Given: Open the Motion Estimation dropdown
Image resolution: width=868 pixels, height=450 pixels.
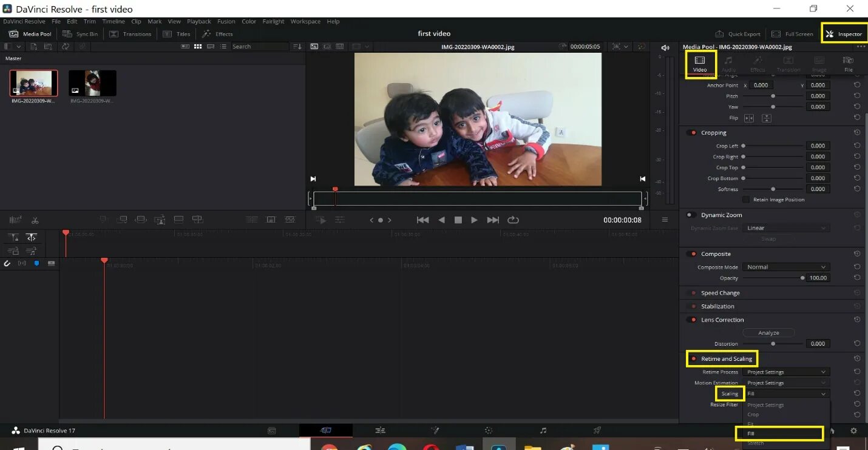Looking at the screenshot, I should (x=786, y=383).
